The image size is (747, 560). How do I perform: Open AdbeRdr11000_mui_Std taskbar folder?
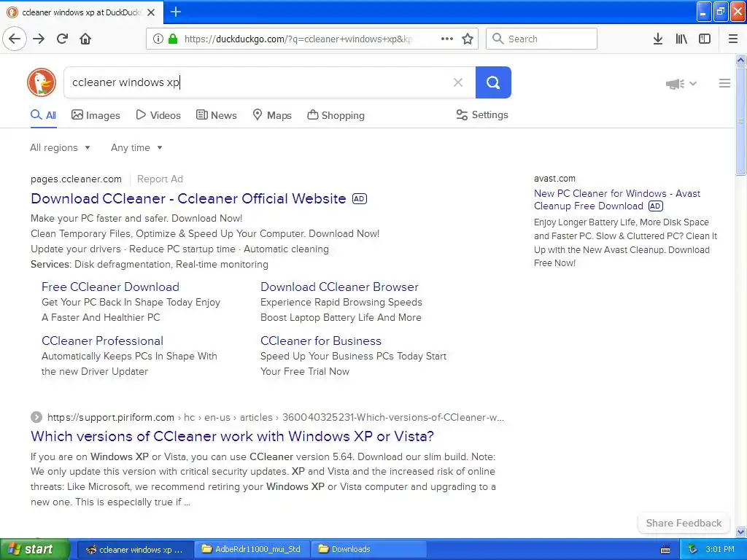[x=252, y=549]
